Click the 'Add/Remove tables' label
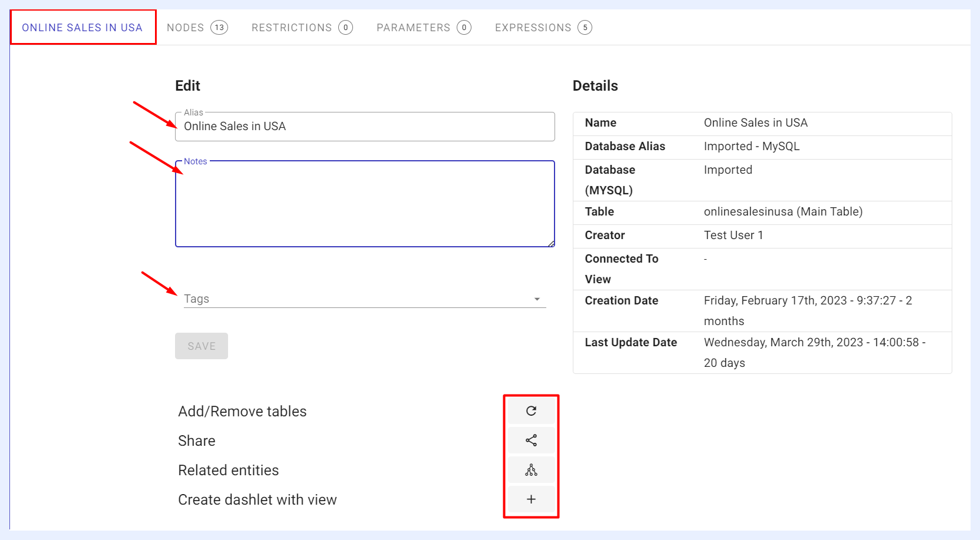The height and width of the screenshot is (540, 980). 242,411
